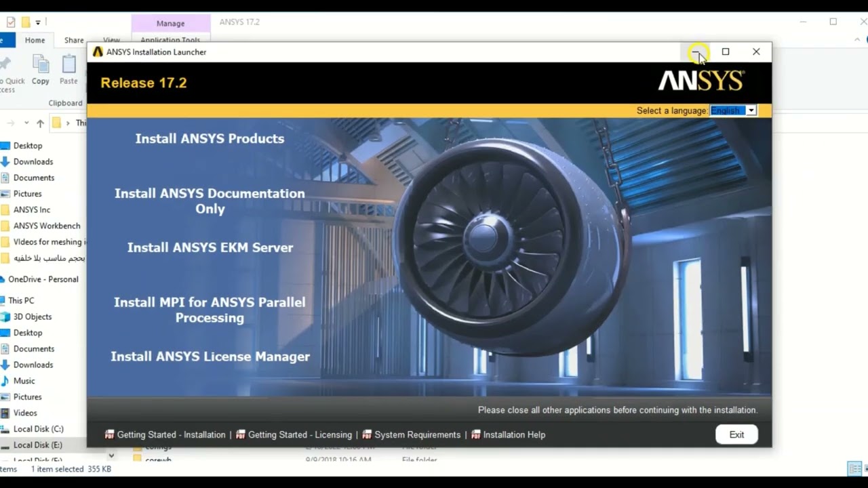Viewport: 868px width, 488px height.
Task: Click Properties checkmark icon in Explorer quick toolbar
Action: [x=10, y=22]
